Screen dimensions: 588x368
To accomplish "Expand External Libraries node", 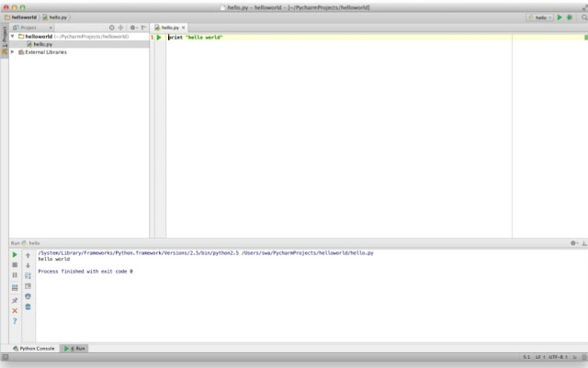I will [x=13, y=52].
